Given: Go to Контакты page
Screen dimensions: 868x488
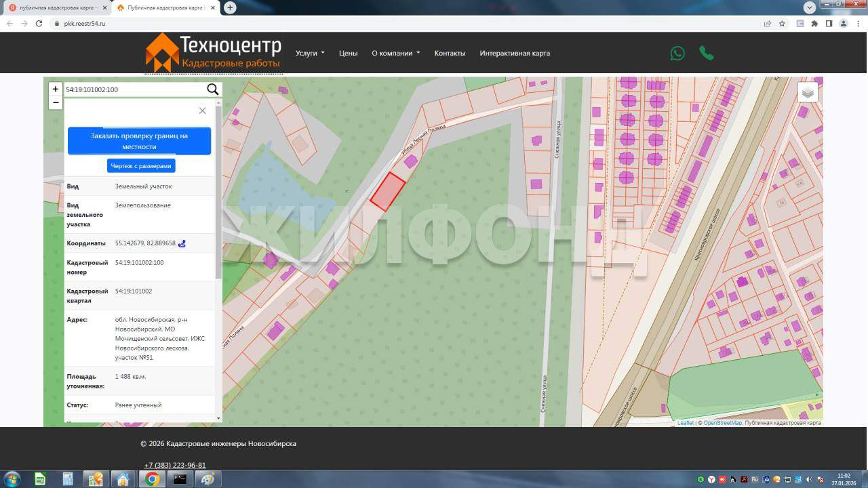Looking at the screenshot, I should (x=450, y=53).
